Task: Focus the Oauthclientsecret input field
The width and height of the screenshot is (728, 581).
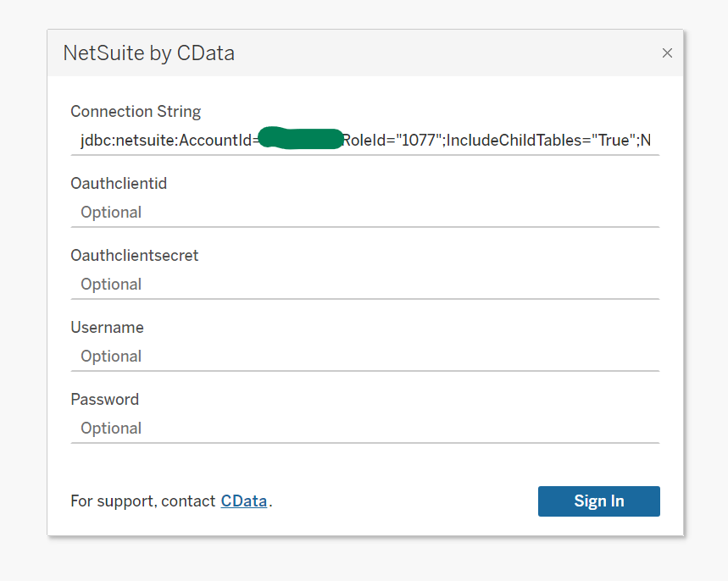Action: (364, 285)
